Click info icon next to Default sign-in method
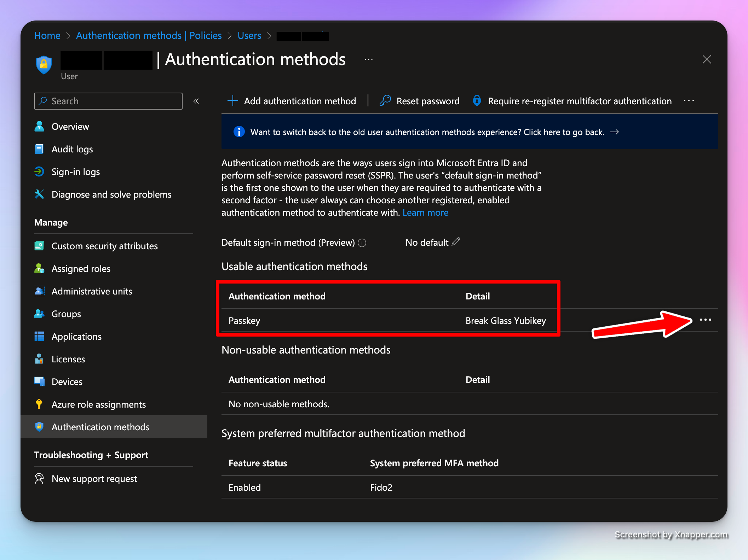Image resolution: width=748 pixels, height=560 pixels. tap(362, 243)
